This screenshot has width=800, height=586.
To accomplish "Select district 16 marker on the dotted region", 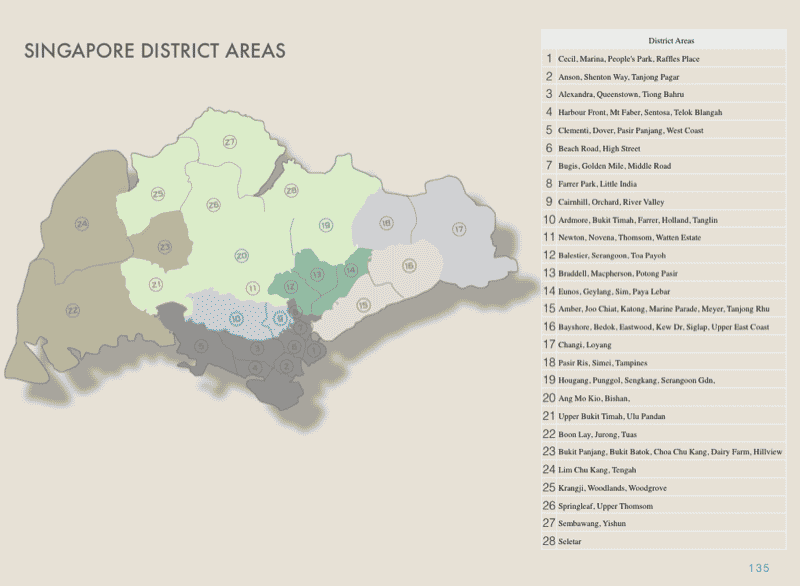I will pos(409,265).
